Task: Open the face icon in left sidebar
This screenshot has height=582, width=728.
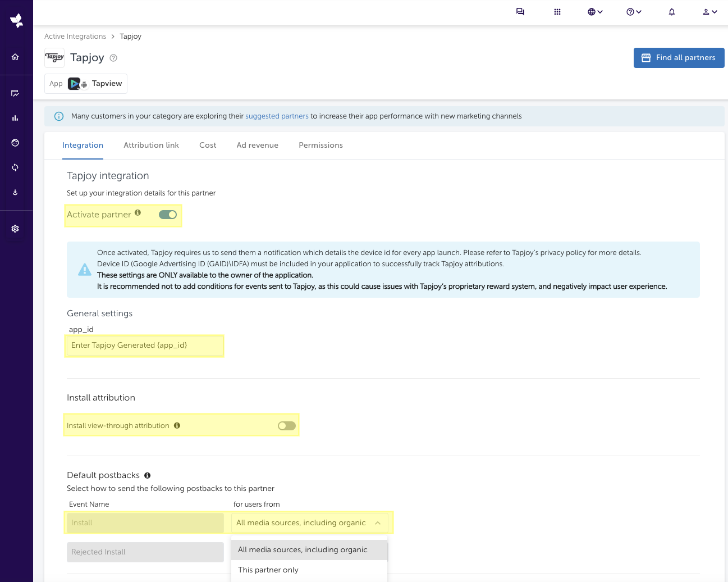Action: pyautogui.click(x=15, y=143)
